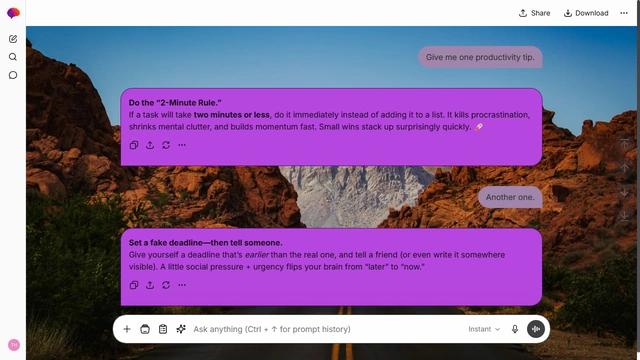Go to next message arrow
Image resolution: width=640 pixels, height=360 pixels.
[624, 192]
